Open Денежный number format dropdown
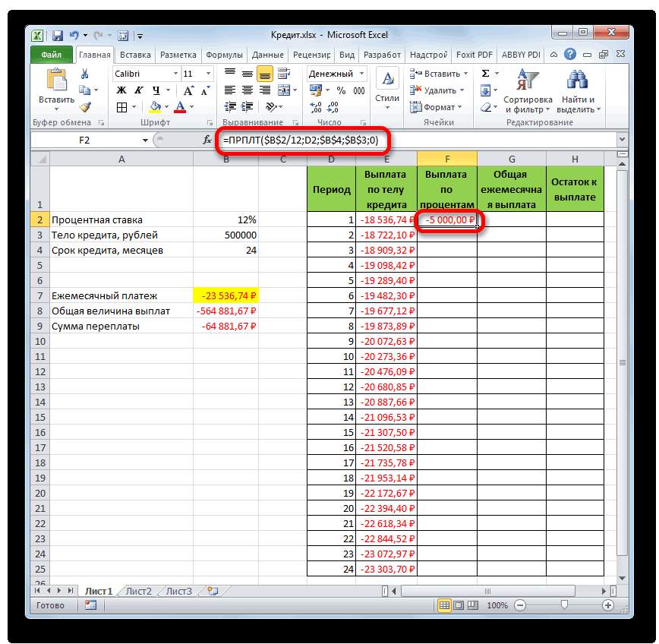This screenshot has width=659, height=644. tap(361, 74)
